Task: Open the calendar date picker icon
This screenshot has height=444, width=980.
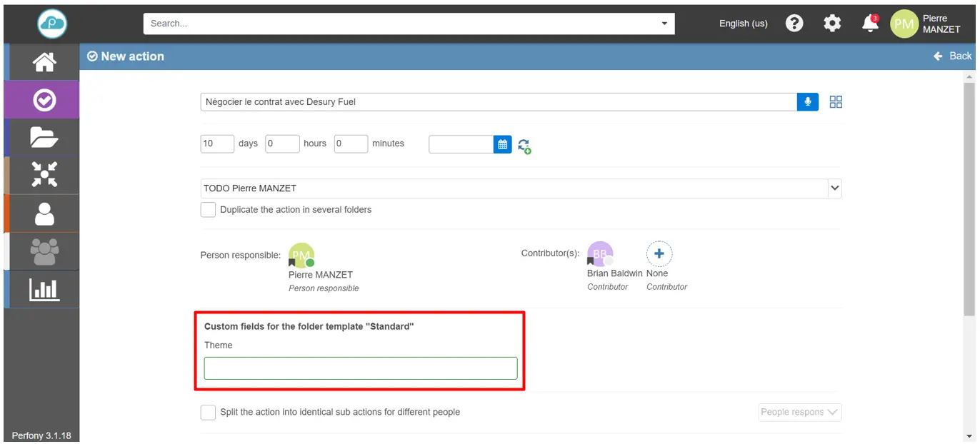Action: (503, 144)
